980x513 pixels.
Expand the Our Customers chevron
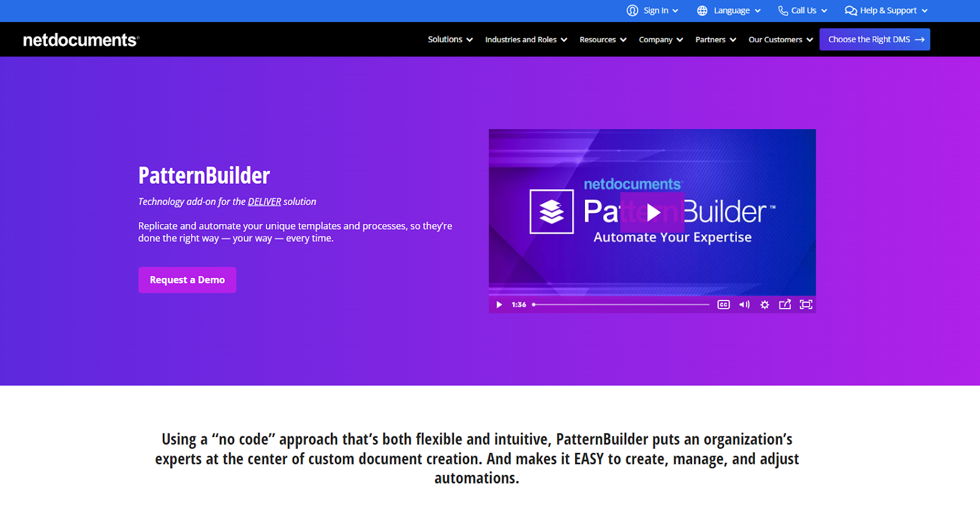tap(810, 40)
